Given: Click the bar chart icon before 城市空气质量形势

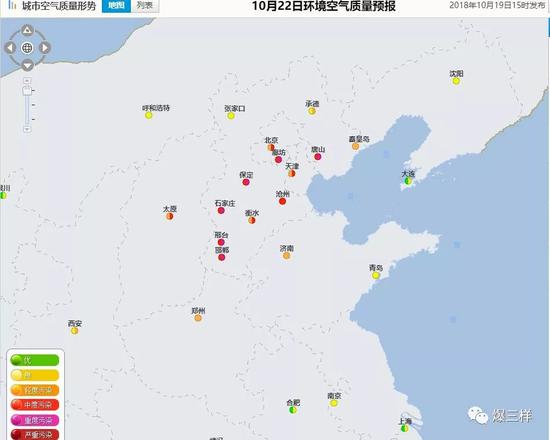Looking at the screenshot, I should pos(13,5).
